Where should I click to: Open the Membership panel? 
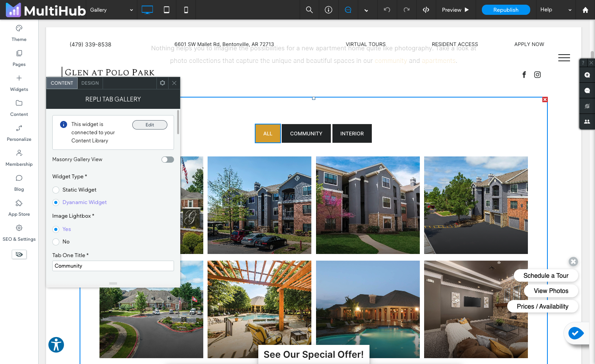pyautogui.click(x=19, y=158)
